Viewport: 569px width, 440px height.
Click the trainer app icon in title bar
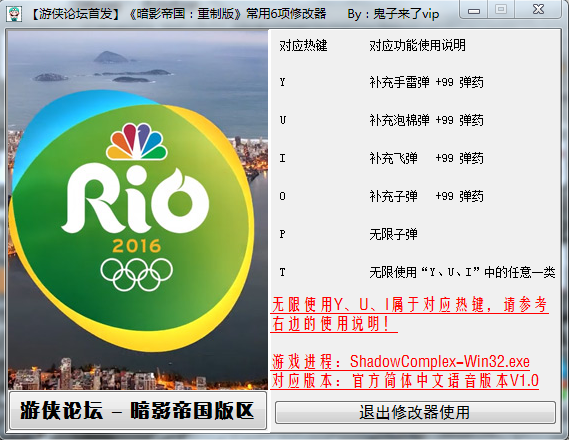click(x=14, y=13)
